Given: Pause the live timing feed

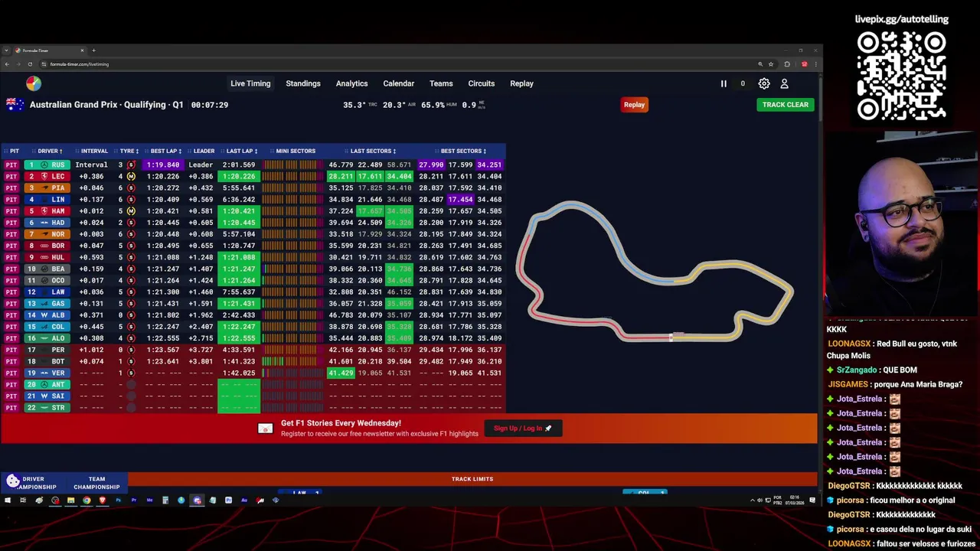Looking at the screenshot, I should coord(724,83).
